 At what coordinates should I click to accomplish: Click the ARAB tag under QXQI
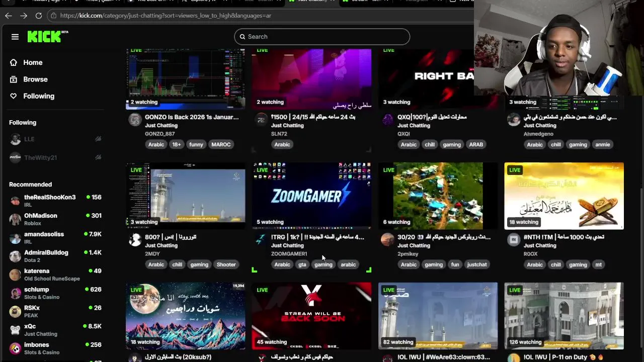[476, 145]
